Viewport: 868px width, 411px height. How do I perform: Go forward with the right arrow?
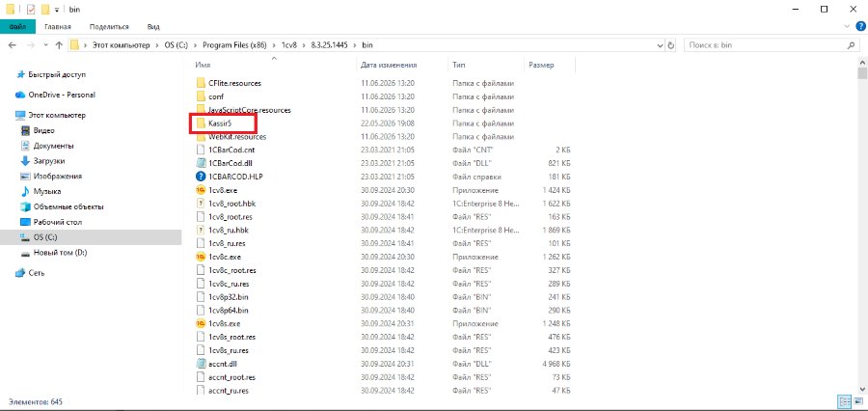(x=31, y=45)
